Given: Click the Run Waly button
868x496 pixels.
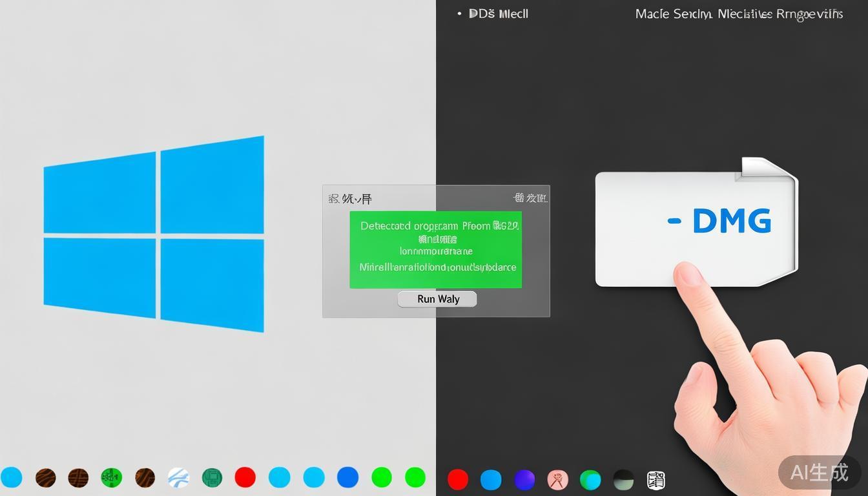Looking at the screenshot, I should click(x=437, y=299).
